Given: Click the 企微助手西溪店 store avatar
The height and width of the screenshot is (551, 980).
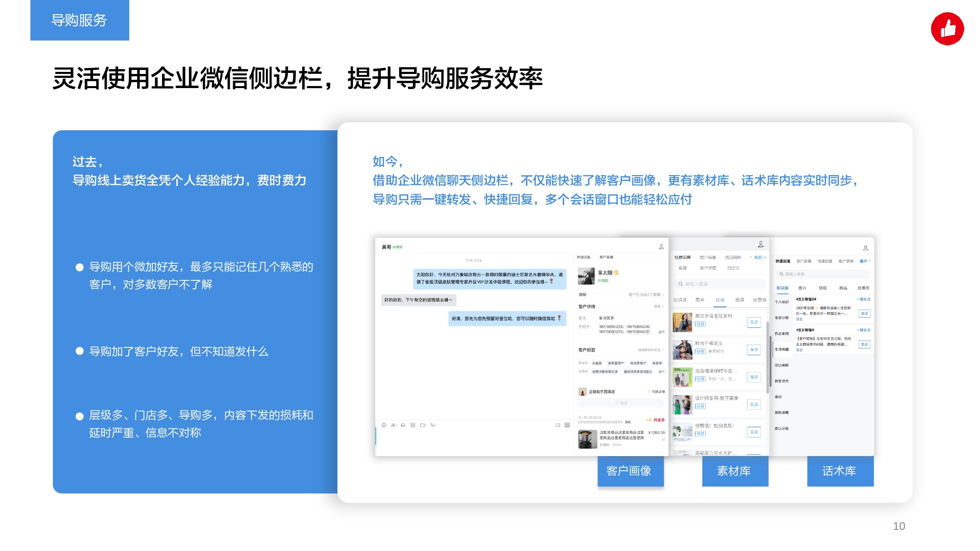Looking at the screenshot, I should point(582,391).
